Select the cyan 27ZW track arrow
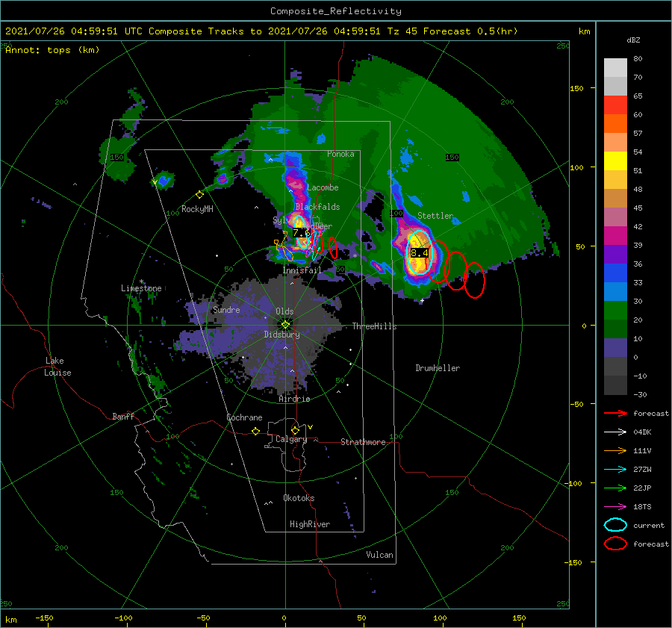 coord(615,470)
